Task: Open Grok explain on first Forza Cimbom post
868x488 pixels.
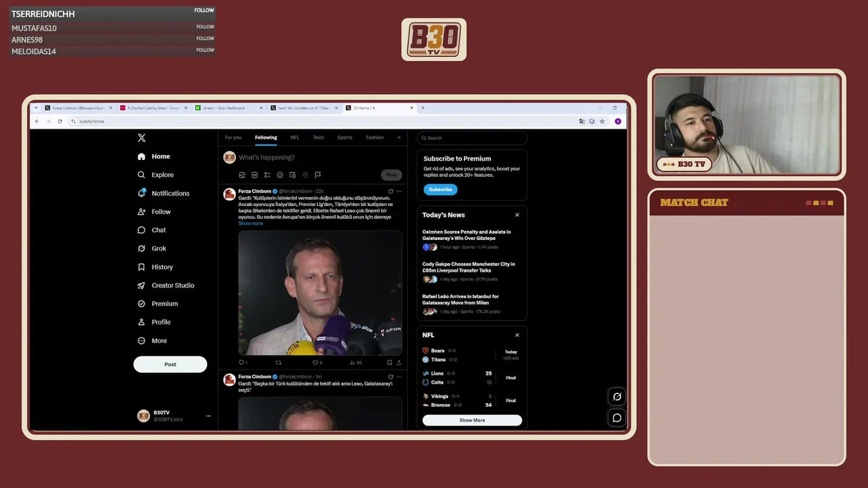Action: pos(391,191)
